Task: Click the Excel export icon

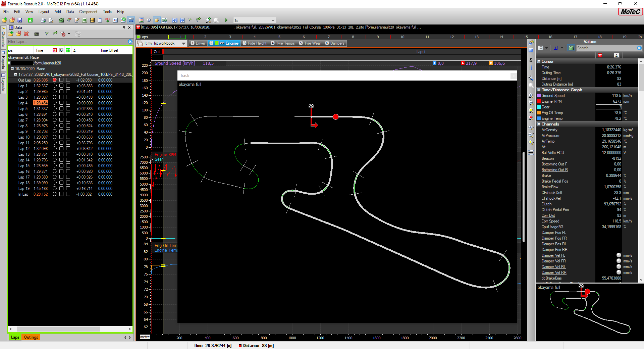Action: tap(85, 20)
